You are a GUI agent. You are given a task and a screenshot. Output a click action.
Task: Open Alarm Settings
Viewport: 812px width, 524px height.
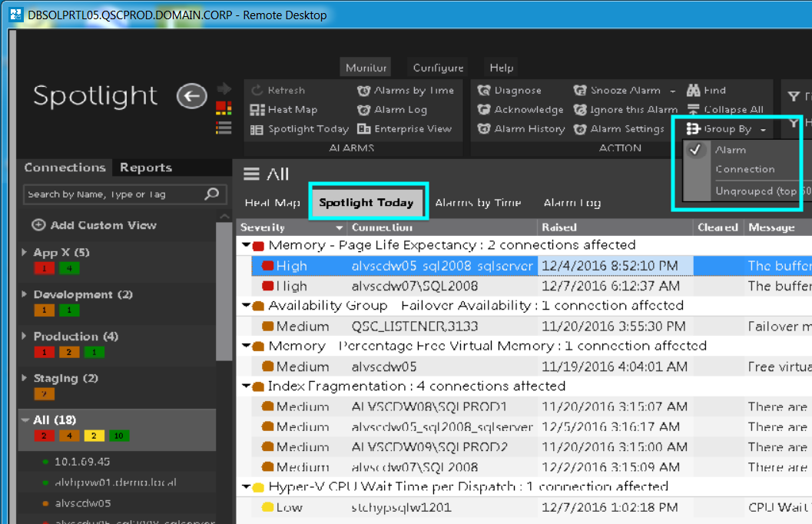coord(619,129)
